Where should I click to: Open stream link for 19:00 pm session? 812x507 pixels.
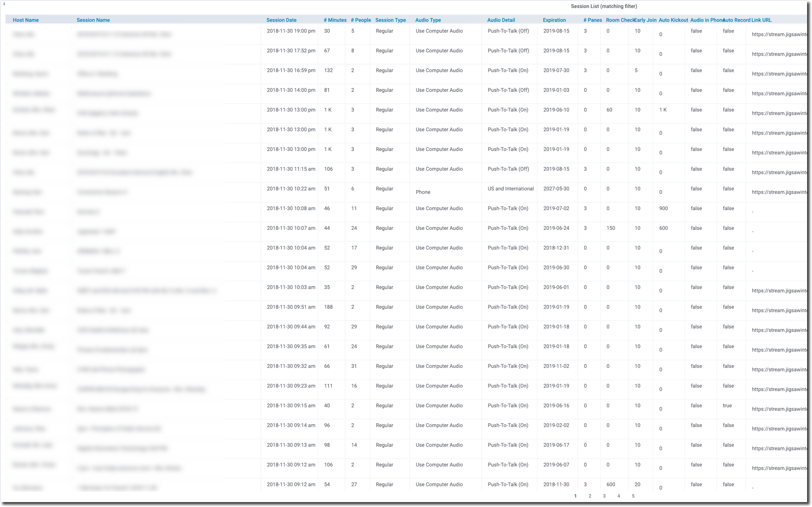pos(779,35)
